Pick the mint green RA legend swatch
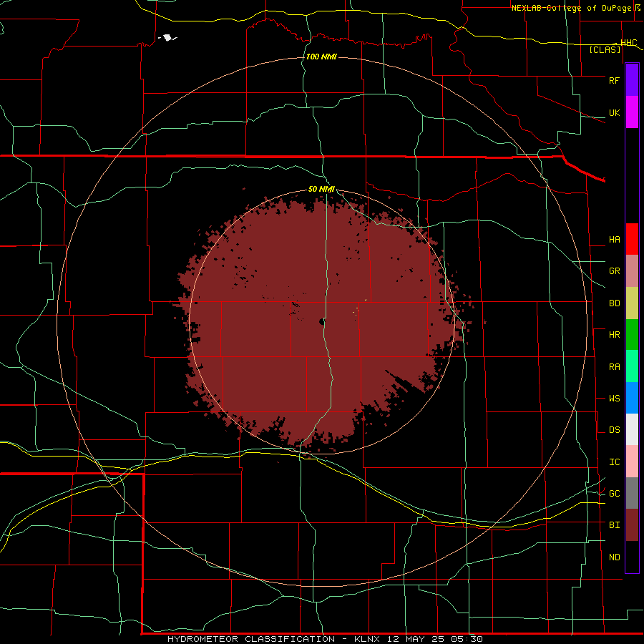 point(632,366)
